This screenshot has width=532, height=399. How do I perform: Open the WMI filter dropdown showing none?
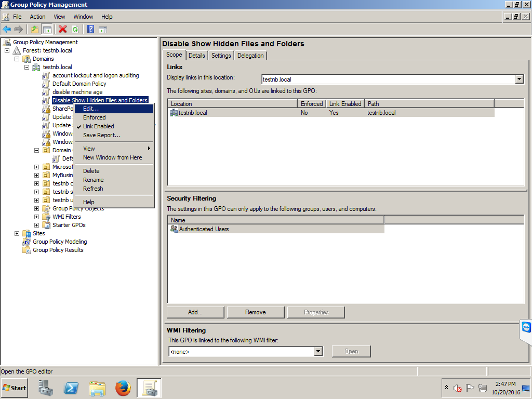click(x=318, y=351)
